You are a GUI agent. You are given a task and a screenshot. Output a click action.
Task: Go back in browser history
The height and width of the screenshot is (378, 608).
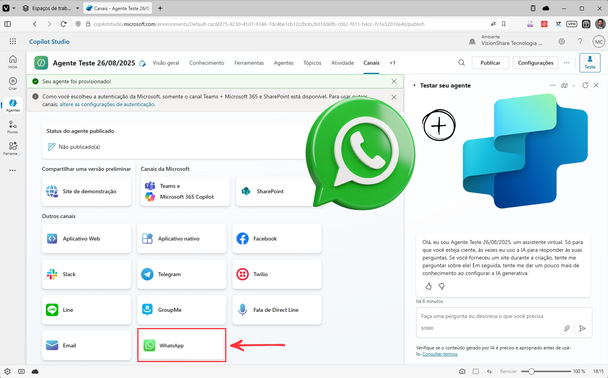[x=35, y=24]
